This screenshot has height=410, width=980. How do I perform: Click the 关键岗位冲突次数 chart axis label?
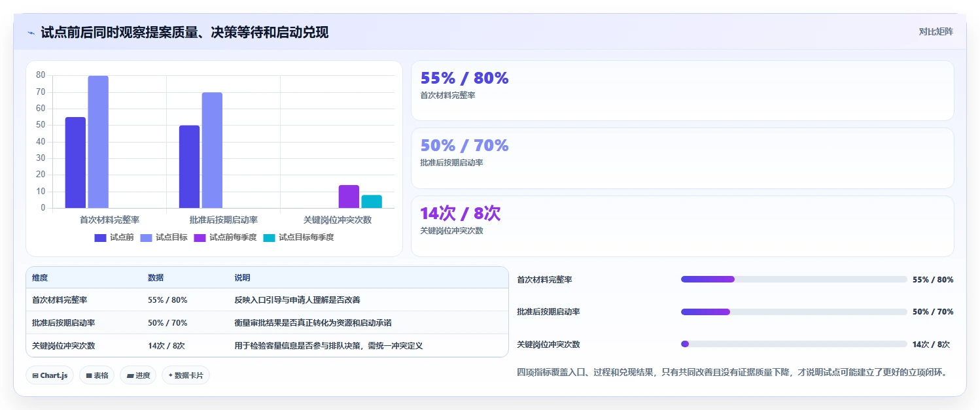coord(338,220)
